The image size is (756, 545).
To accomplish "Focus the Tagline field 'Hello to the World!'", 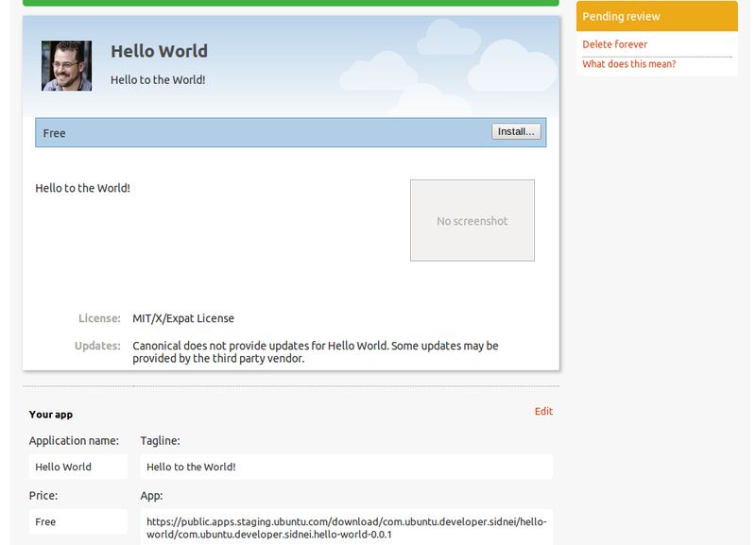I will [x=346, y=467].
